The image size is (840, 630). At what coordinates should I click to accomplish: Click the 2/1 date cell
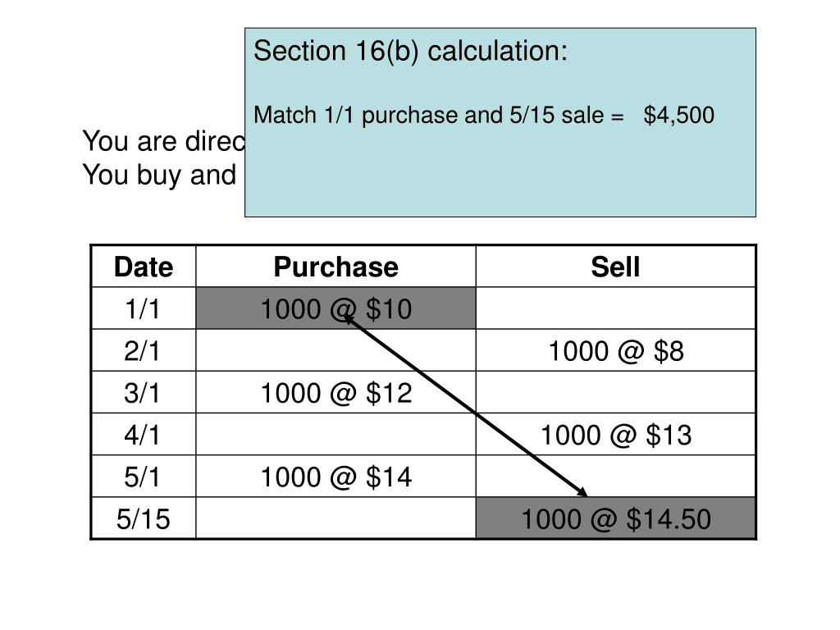click(144, 350)
